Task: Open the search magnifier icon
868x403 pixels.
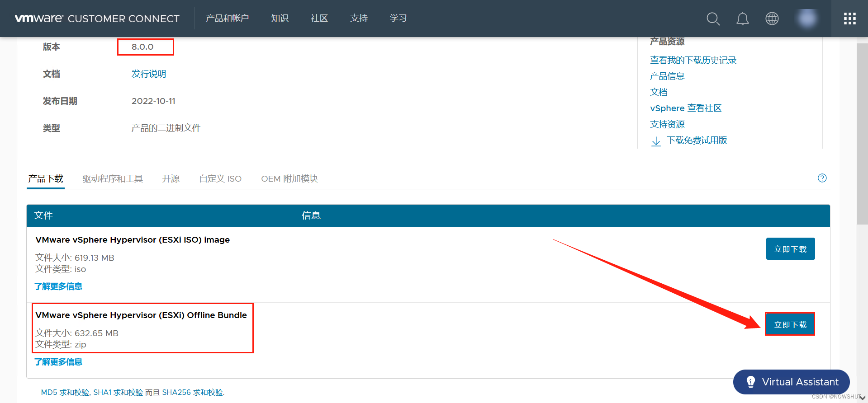Action: click(713, 19)
